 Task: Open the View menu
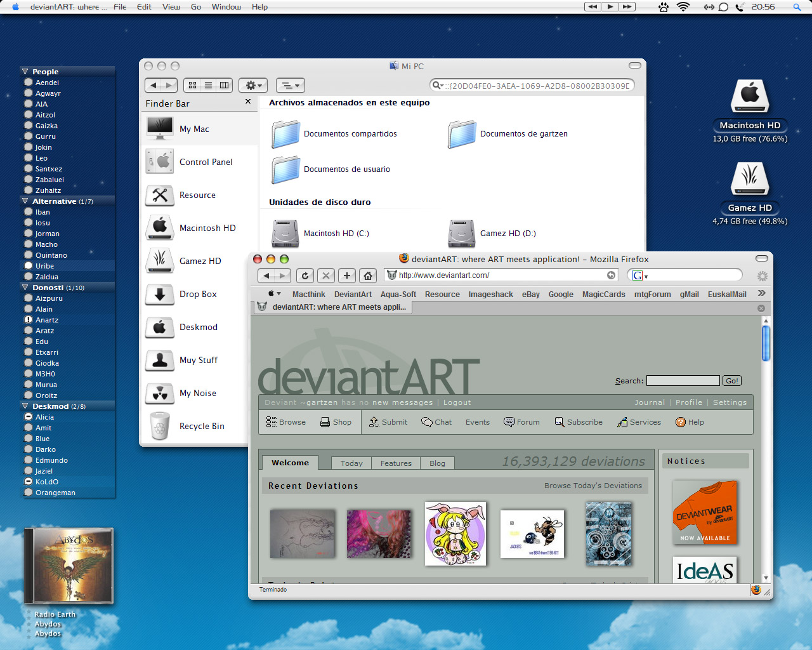[x=171, y=7]
